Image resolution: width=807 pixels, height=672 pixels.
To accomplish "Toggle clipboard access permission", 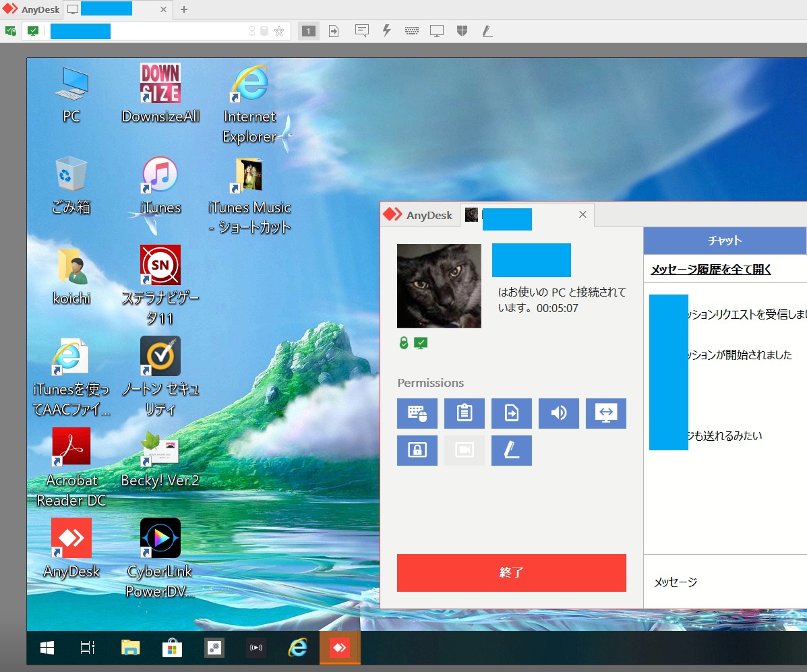I will 465,413.
